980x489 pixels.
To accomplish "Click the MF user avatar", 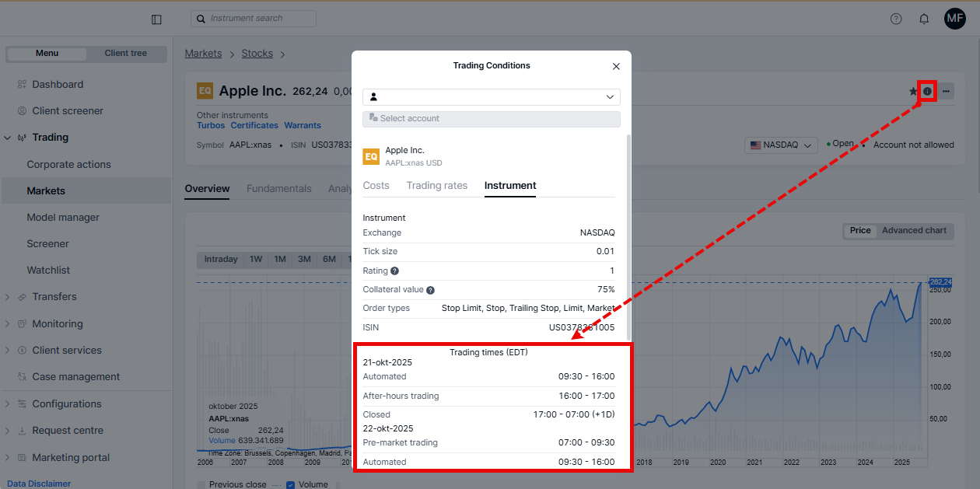I will pos(954,19).
